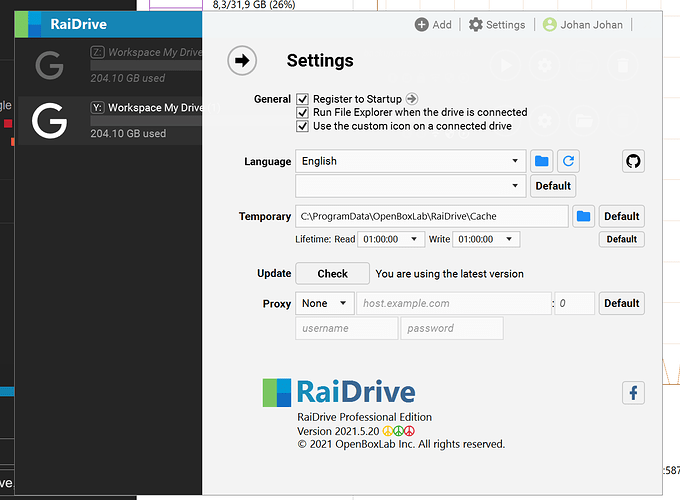Viewport: 680px width, 500px height.
Task: Open the Proxy type None dropdown
Action: (x=325, y=303)
